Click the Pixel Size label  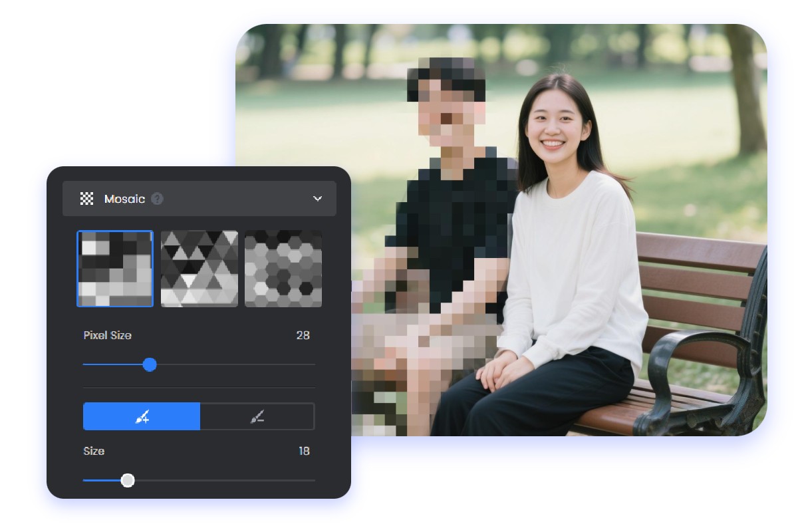(x=107, y=336)
